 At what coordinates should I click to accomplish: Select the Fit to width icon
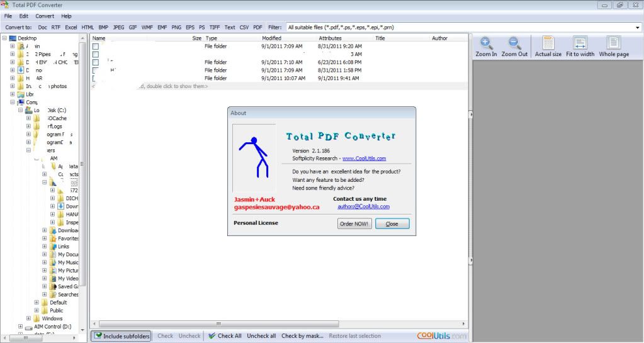click(580, 43)
